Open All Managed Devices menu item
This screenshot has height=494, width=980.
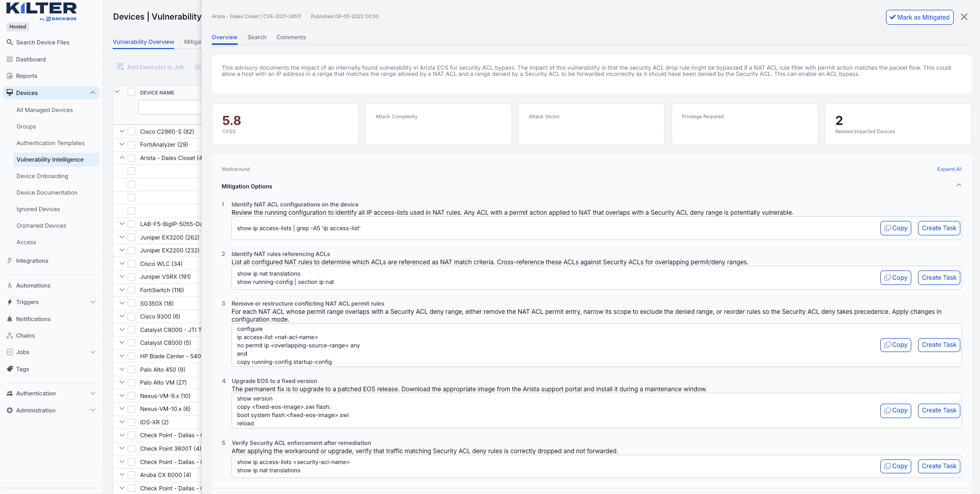[x=44, y=110]
